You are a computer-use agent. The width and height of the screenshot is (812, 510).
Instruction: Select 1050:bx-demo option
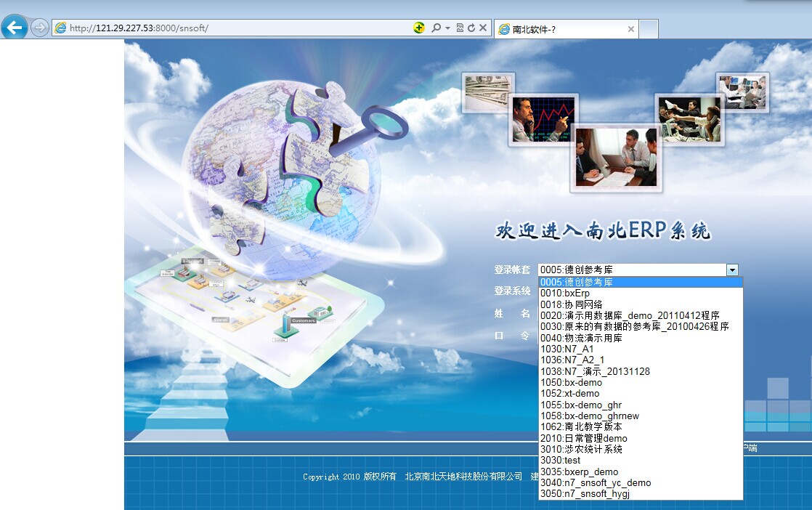pos(641,383)
